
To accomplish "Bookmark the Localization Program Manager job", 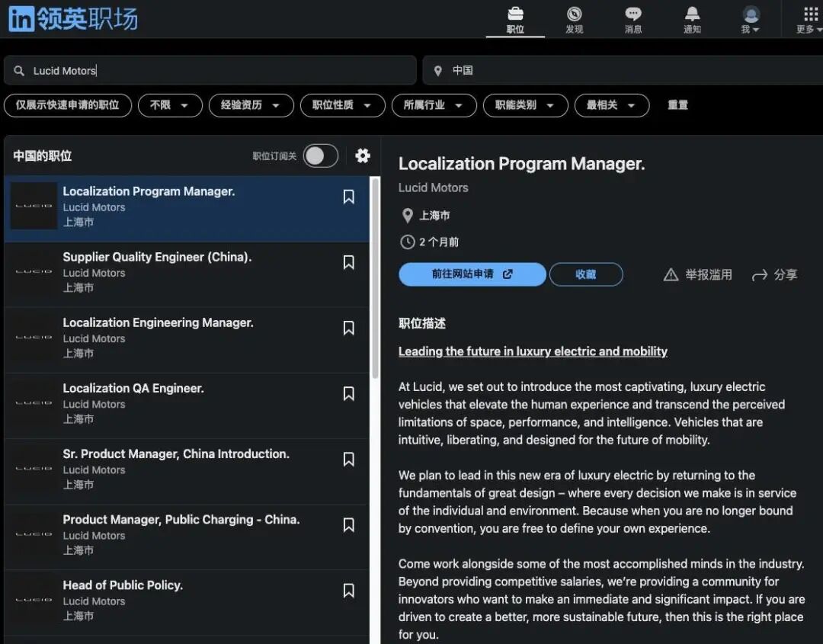I will [348, 197].
